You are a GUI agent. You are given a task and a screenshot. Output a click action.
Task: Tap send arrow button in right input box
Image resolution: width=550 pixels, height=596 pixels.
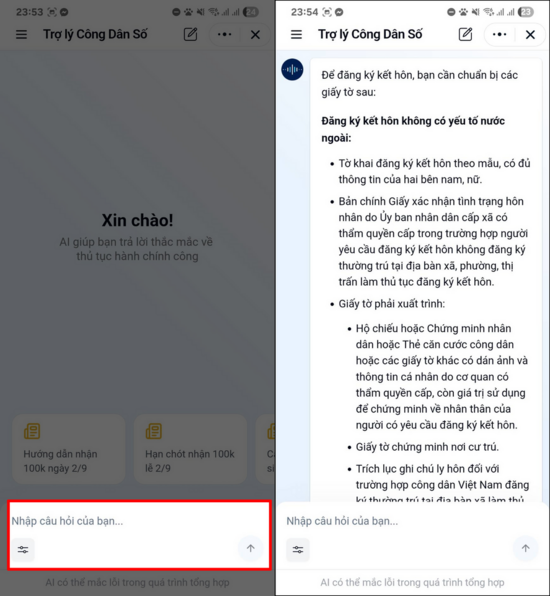(526, 548)
